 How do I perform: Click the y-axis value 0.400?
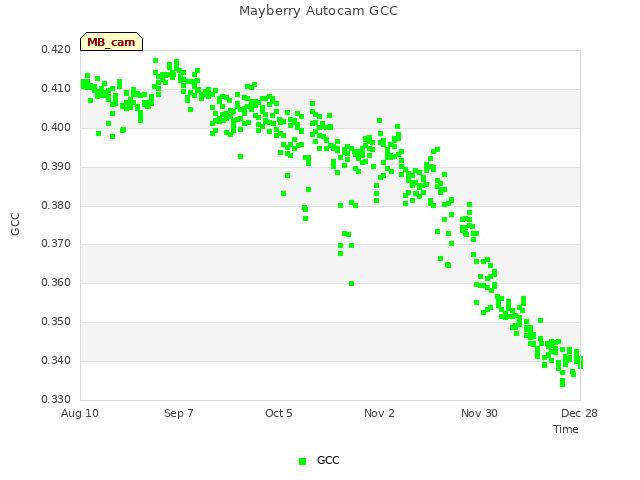(x=56, y=127)
